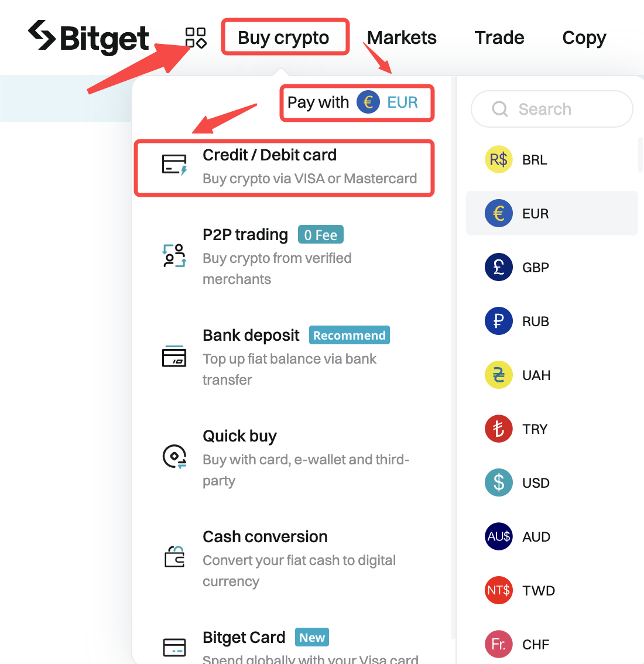The image size is (644, 664).
Task: Click the search magnifier icon
Action: [x=499, y=109]
